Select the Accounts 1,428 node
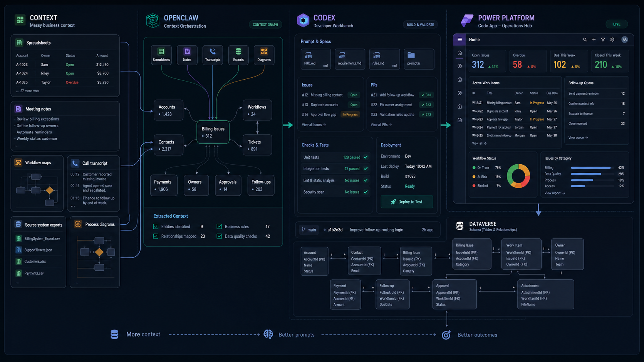Viewport: 644px width, 362px height. [168, 110]
